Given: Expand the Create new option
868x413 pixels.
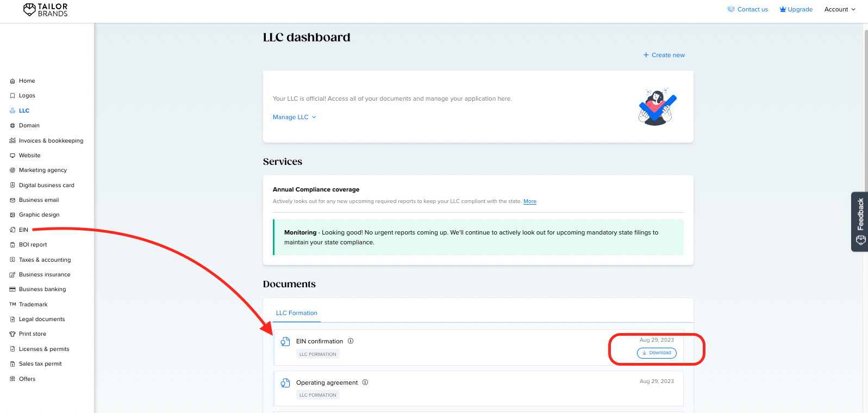Looking at the screenshot, I should (664, 55).
